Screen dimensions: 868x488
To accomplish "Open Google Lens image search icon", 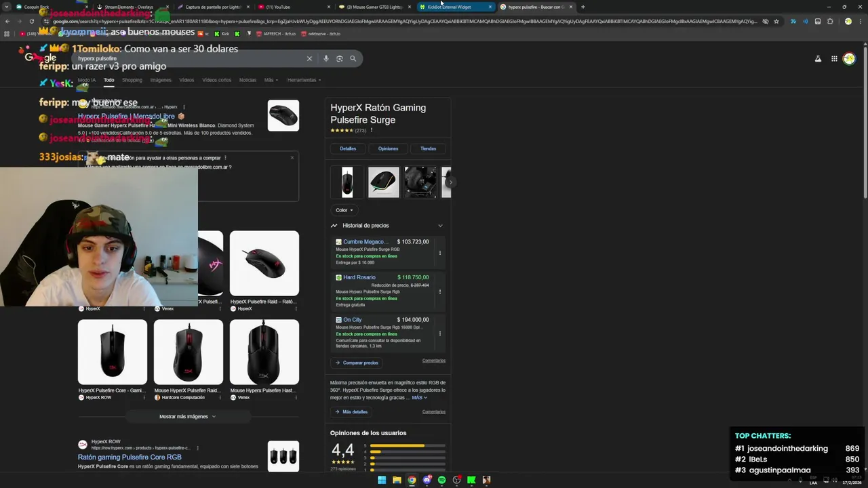I will [340, 59].
